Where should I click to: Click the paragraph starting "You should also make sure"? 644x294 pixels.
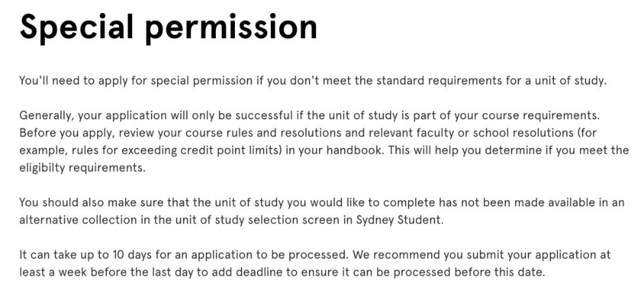click(322, 212)
